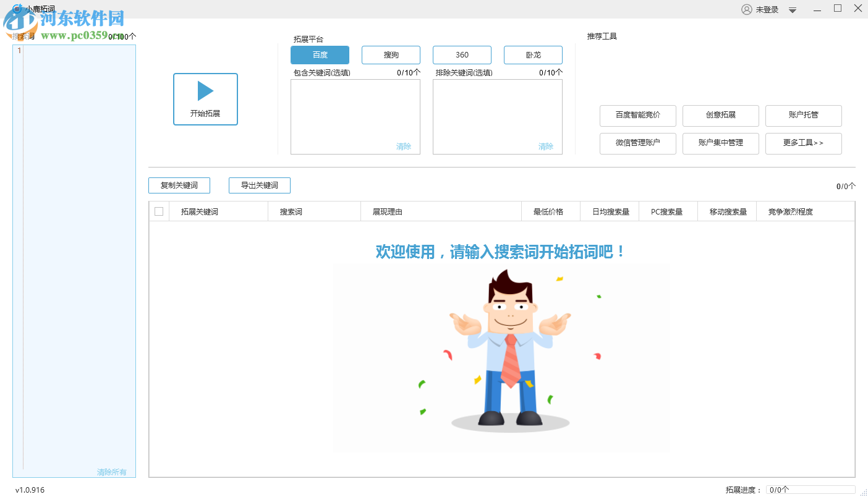The height and width of the screenshot is (497, 868).
Task: Open 更多工具>> for more tools
Action: pyautogui.click(x=804, y=143)
